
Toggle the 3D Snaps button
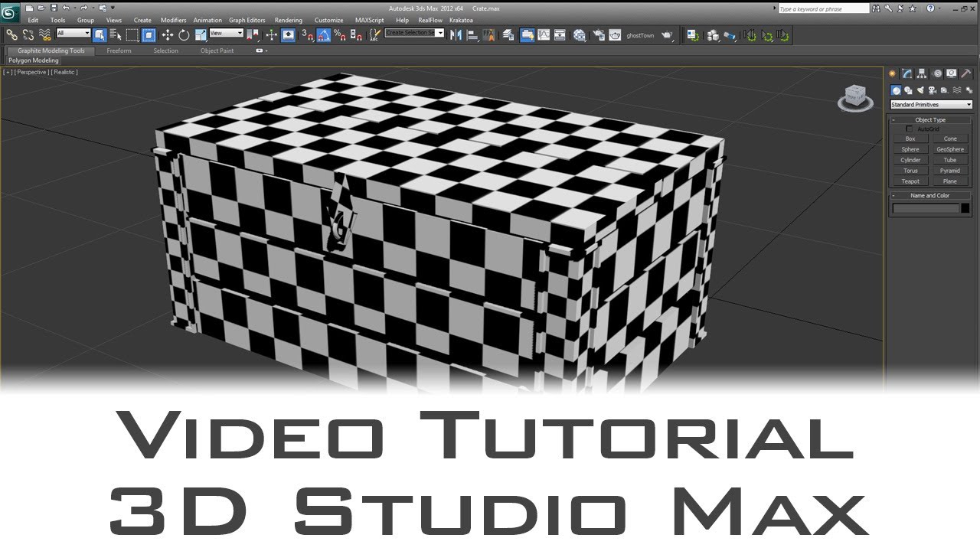[307, 34]
